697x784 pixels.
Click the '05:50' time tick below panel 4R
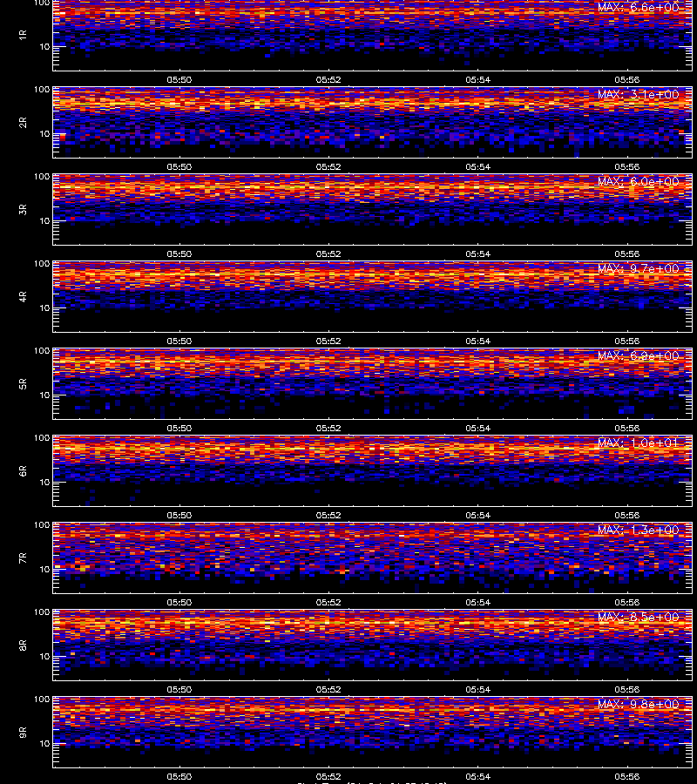pos(179,341)
